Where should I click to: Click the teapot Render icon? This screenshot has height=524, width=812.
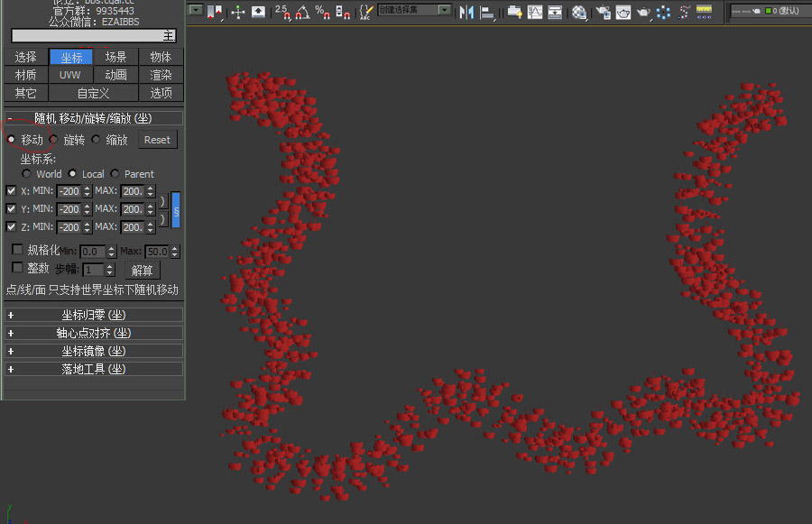coord(644,12)
